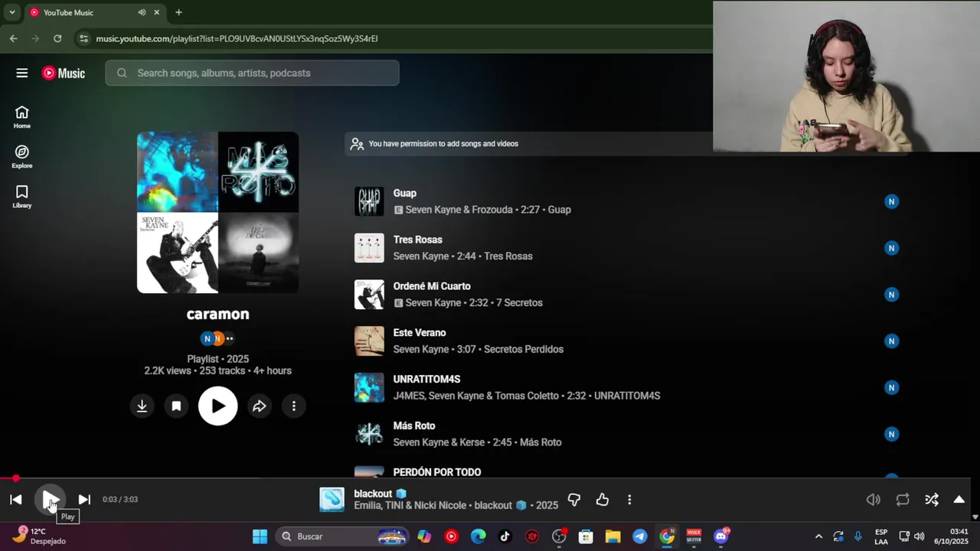Open a new browser tab
Image resolution: width=980 pixels, height=551 pixels.
[178, 12]
